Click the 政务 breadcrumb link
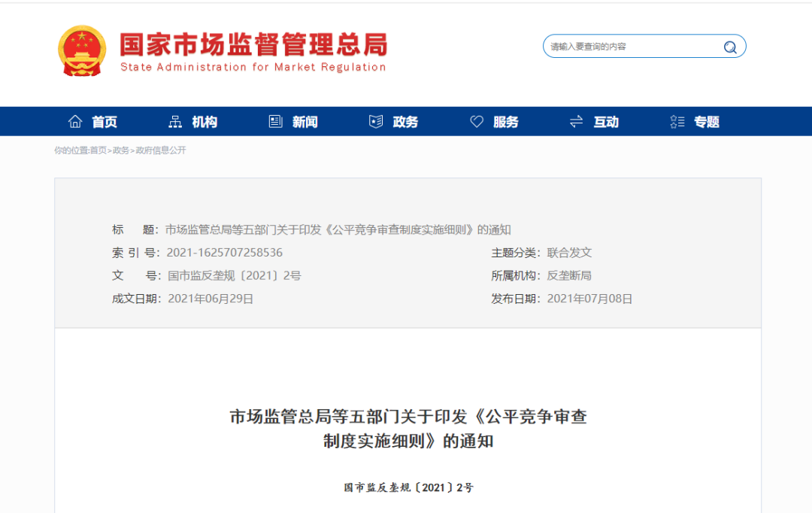 pos(120,150)
